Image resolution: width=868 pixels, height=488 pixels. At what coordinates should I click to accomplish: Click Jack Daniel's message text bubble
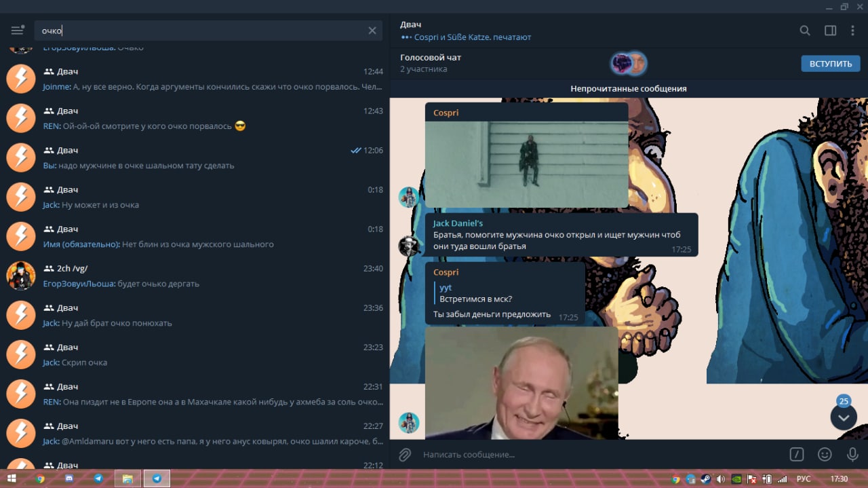coord(561,235)
